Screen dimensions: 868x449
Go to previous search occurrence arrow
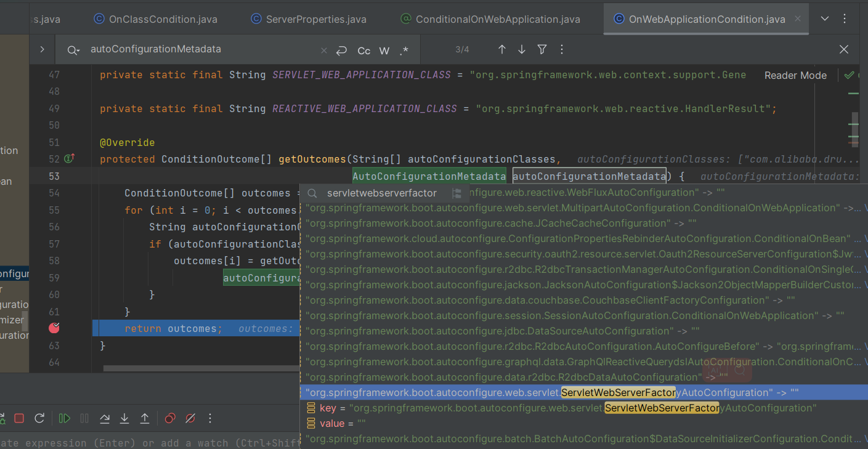pos(502,49)
